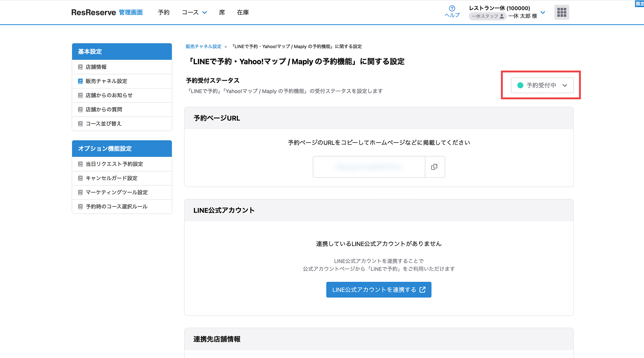
Task: Open the 席 menu
Action: (x=222, y=12)
